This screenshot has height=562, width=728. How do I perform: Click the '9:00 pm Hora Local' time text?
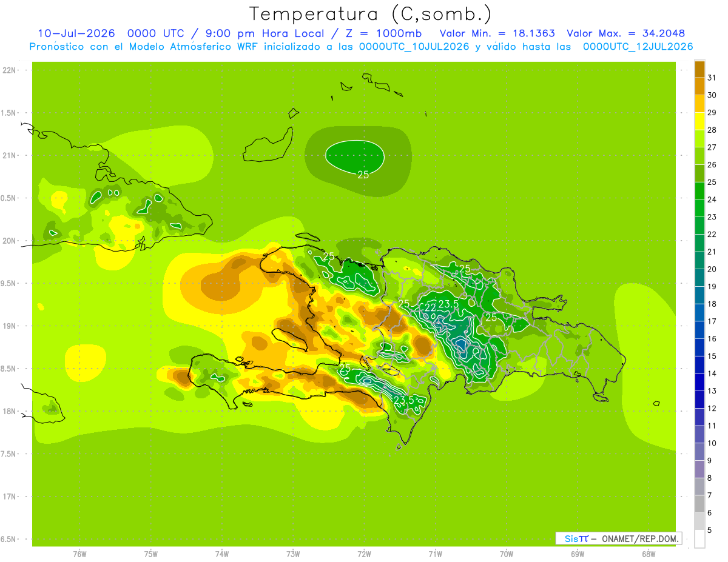pos(268,33)
